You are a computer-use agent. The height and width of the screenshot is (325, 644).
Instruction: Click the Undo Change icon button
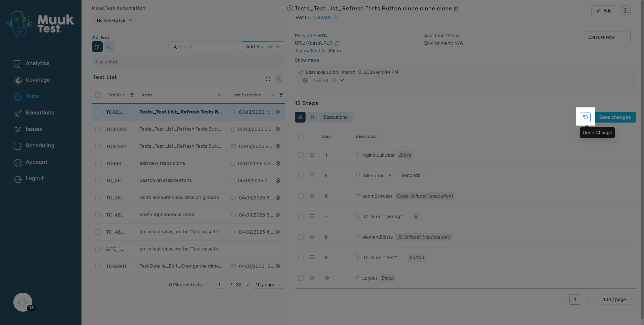[x=585, y=117]
